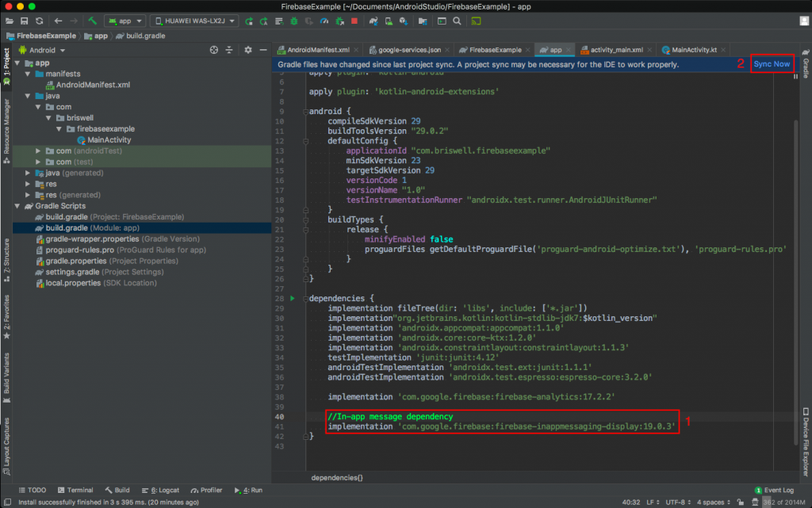Collapse the manifests folder

(x=28, y=74)
